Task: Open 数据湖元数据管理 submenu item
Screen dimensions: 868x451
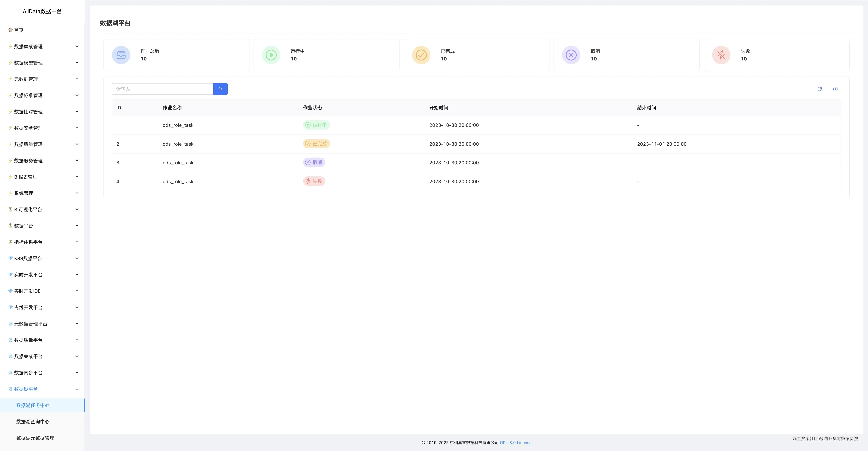Action: [35, 438]
